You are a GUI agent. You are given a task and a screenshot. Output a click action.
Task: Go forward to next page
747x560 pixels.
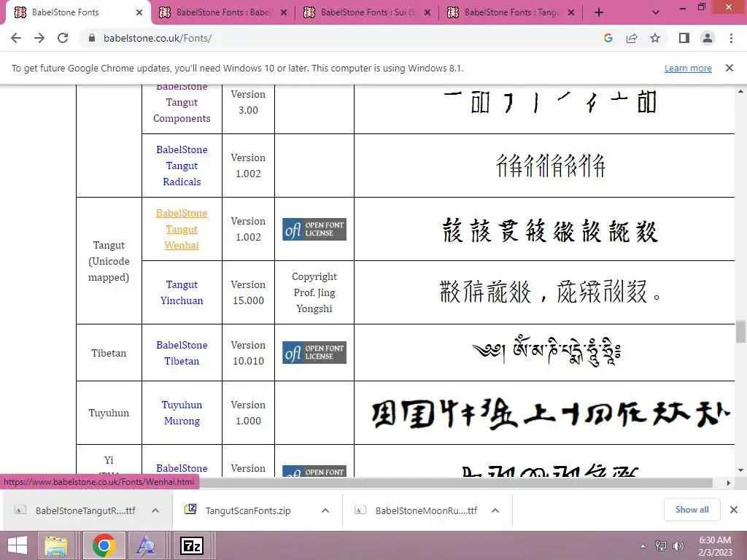(39, 38)
